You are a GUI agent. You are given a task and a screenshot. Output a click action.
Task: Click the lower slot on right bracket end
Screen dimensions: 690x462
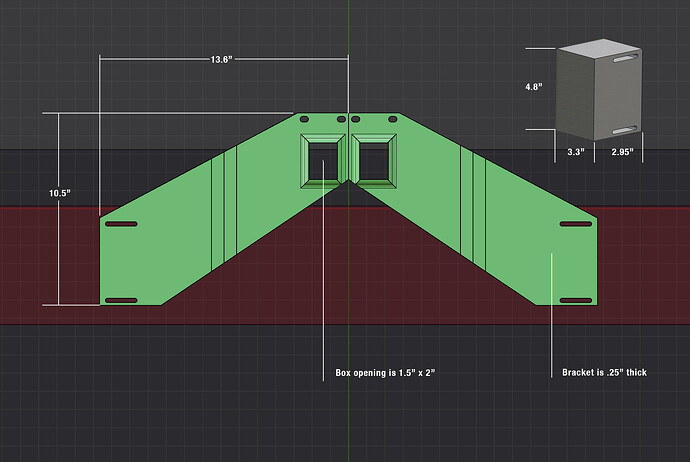[x=576, y=301]
